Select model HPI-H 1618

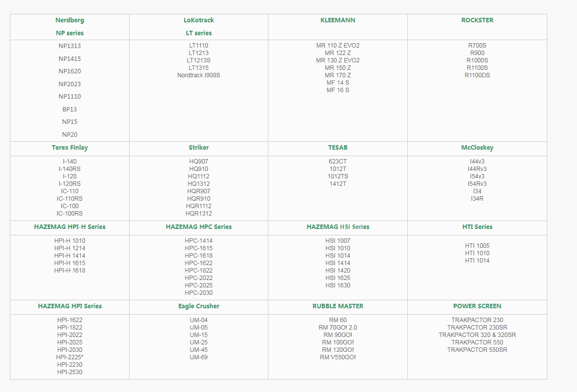[69, 270]
